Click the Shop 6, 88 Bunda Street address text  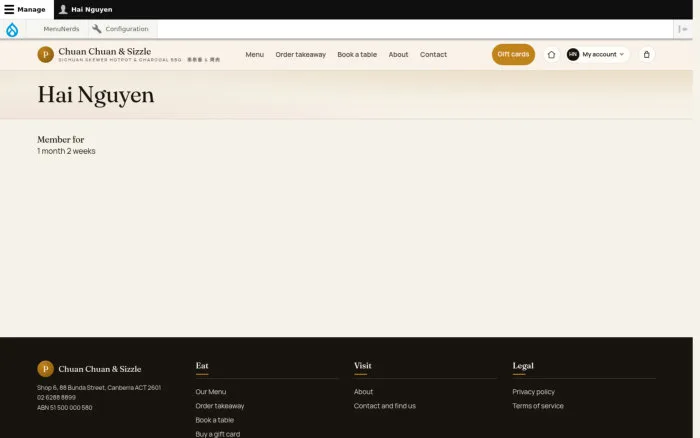click(x=99, y=388)
